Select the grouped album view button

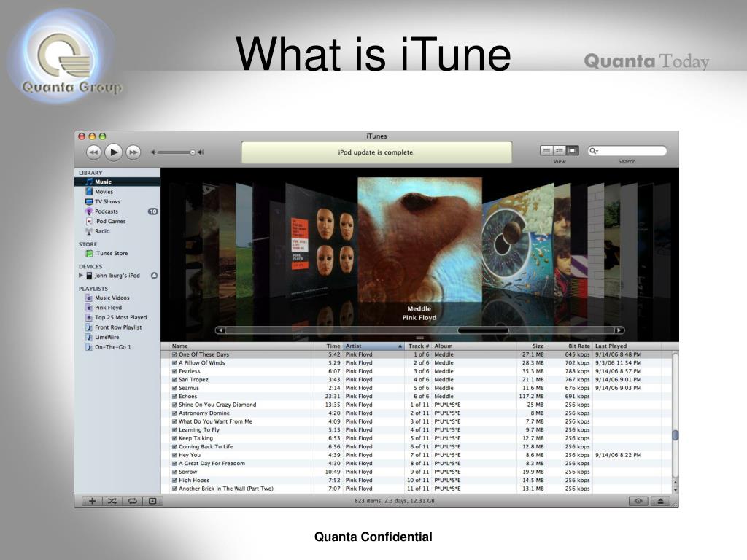coord(560,150)
